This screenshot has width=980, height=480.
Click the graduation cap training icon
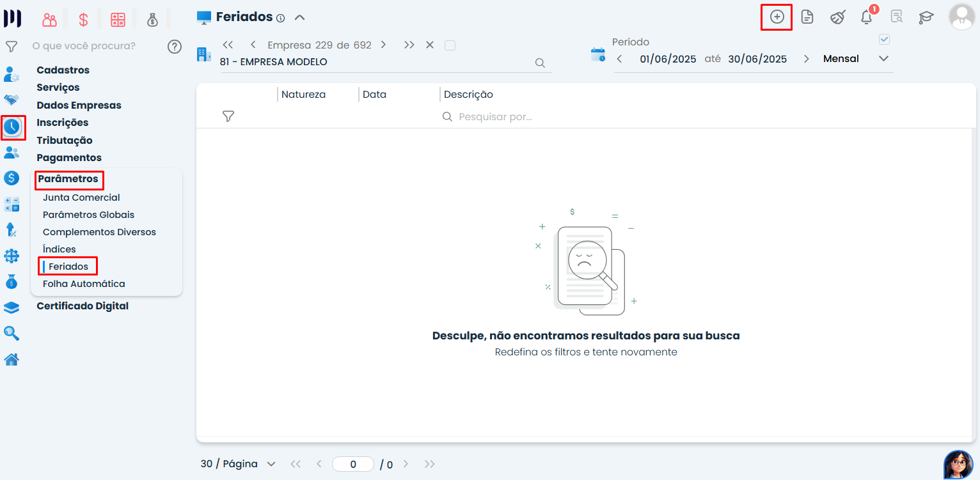(x=926, y=17)
